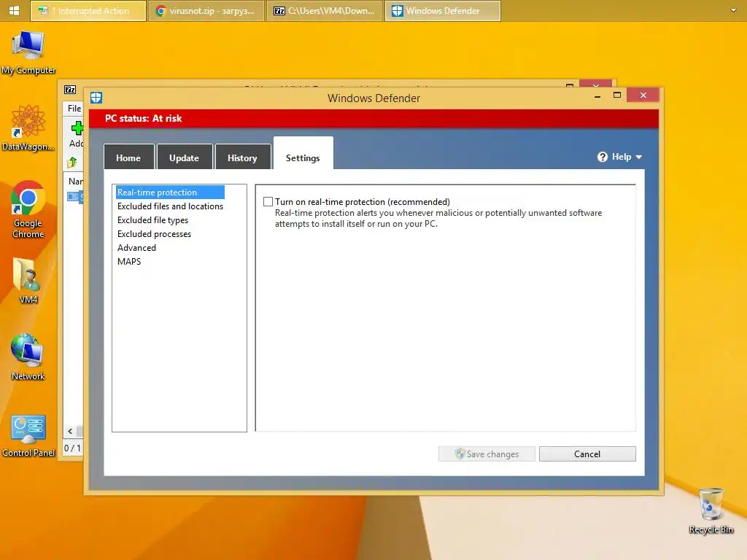Close the Windows Defender window
Image resolution: width=747 pixels, height=560 pixels.
click(x=643, y=96)
